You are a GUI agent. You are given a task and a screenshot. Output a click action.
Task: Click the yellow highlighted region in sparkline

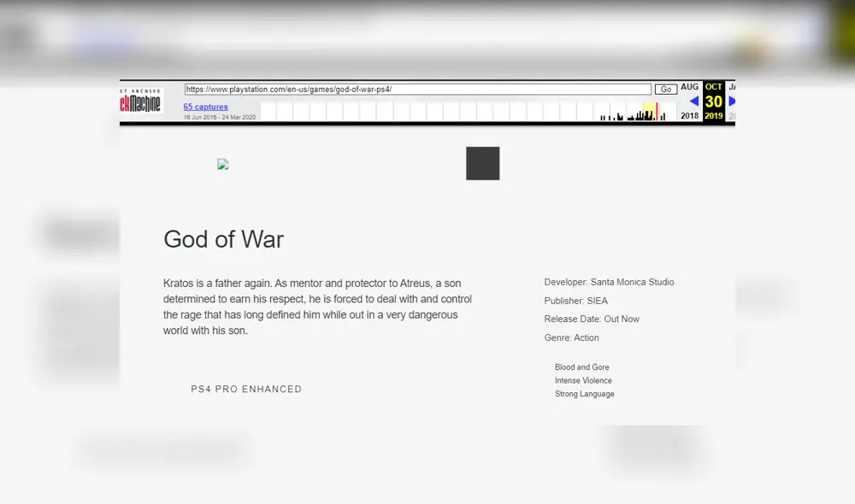pos(649,111)
